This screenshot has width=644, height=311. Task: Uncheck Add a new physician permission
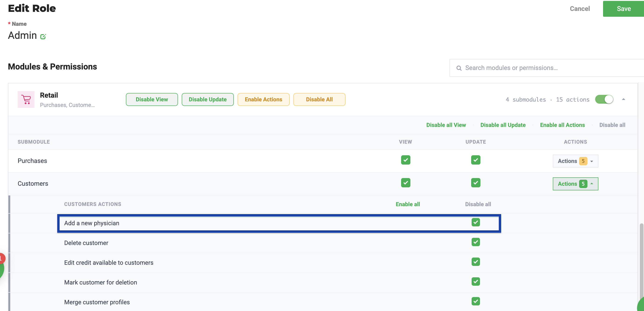pyautogui.click(x=476, y=222)
